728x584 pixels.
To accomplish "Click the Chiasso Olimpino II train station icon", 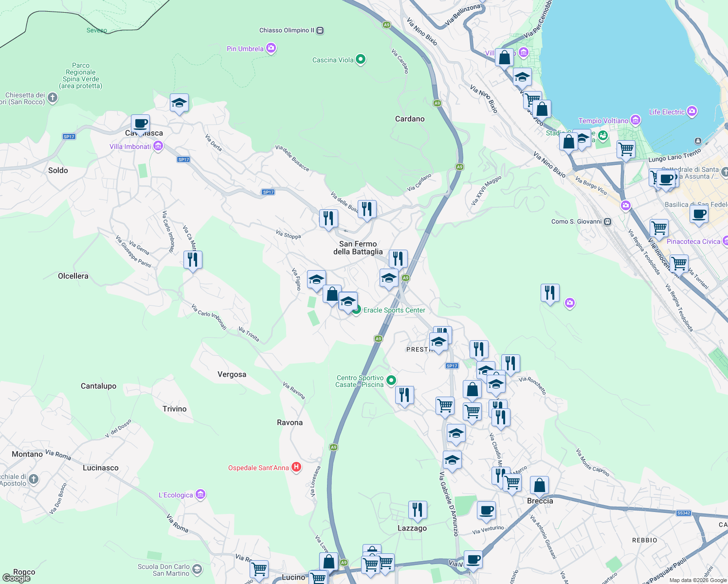I will (319, 30).
